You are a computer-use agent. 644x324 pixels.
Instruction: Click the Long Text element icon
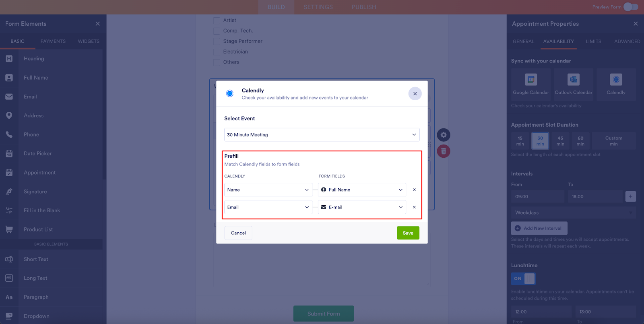9,278
